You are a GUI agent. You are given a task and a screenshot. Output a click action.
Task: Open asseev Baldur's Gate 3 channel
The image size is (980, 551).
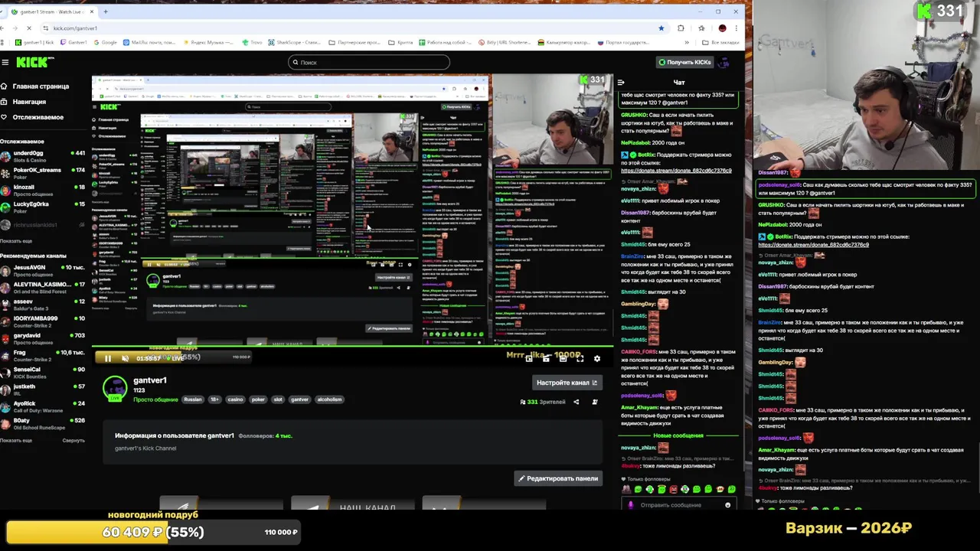[43, 304]
